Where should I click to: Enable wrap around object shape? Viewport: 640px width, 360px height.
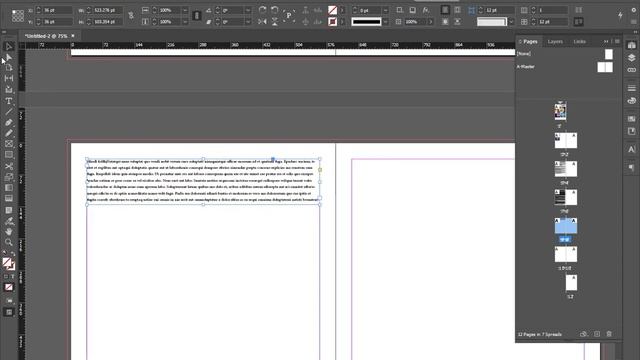(x=445, y=22)
